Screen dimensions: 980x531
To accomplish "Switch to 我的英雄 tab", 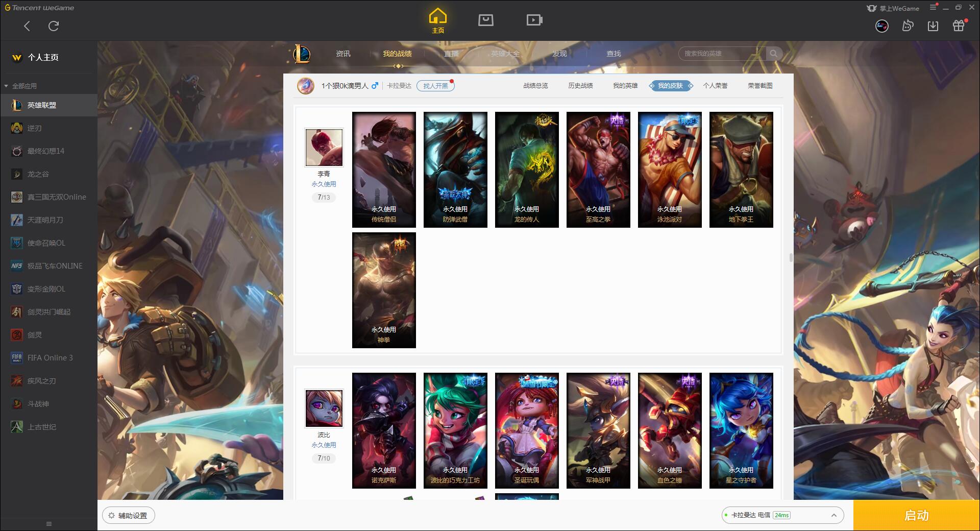I will (625, 86).
